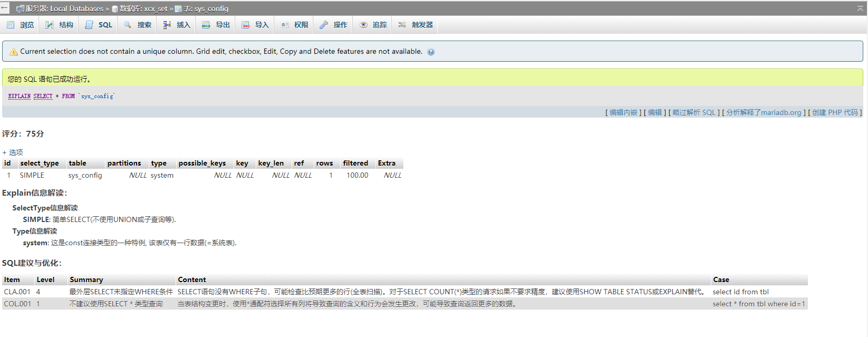Click the xcx_set database breadcrumb link

[x=156, y=8]
